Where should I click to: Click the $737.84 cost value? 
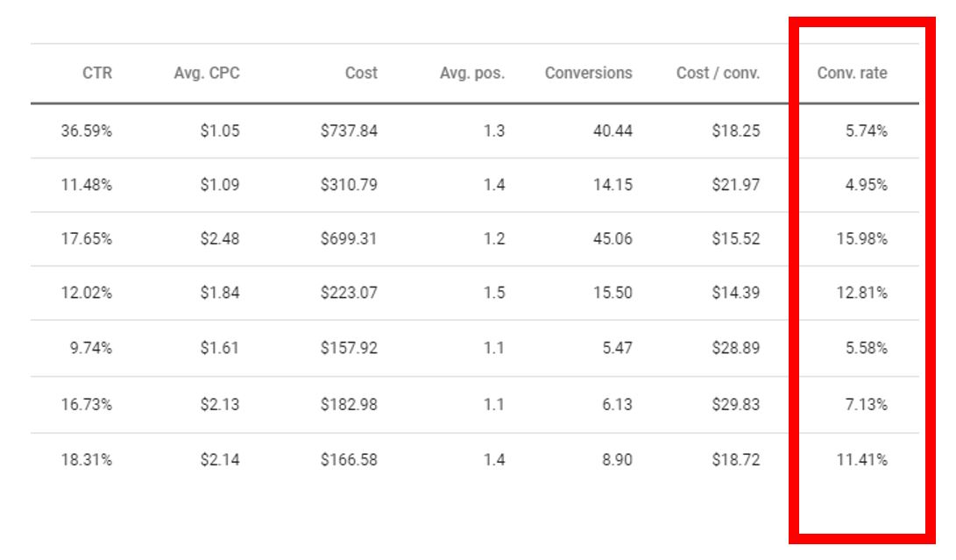pos(349,131)
